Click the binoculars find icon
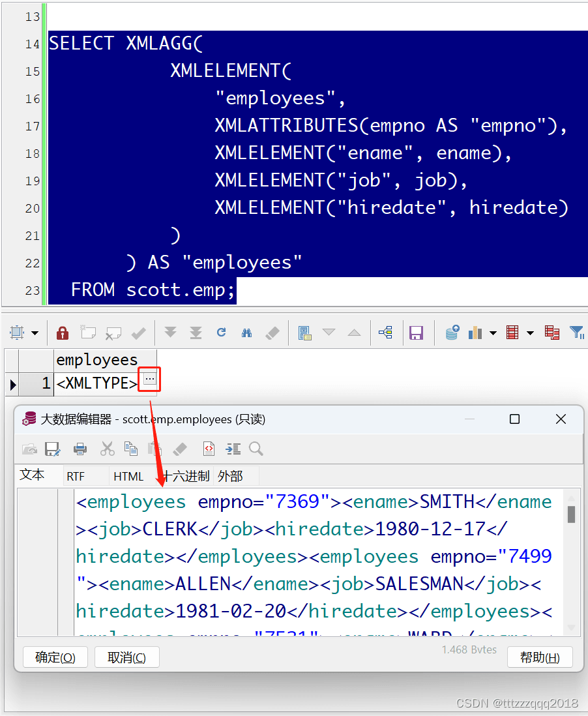The image size is (588, 716). (x=246, y=333)
